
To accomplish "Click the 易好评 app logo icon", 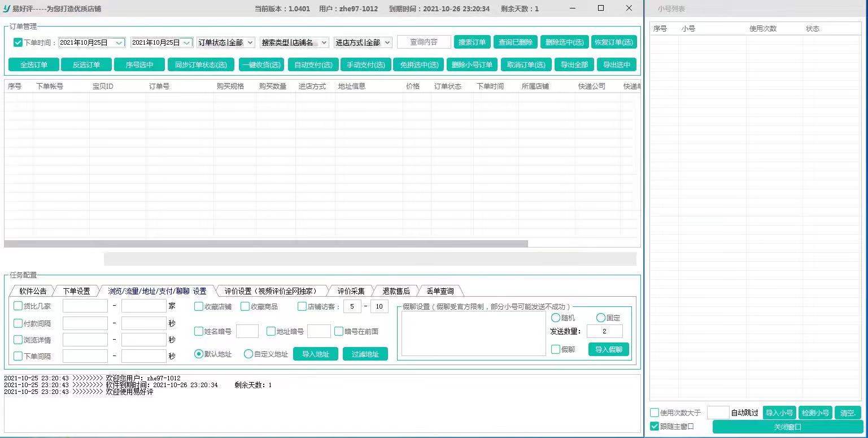I will point(7,8).
